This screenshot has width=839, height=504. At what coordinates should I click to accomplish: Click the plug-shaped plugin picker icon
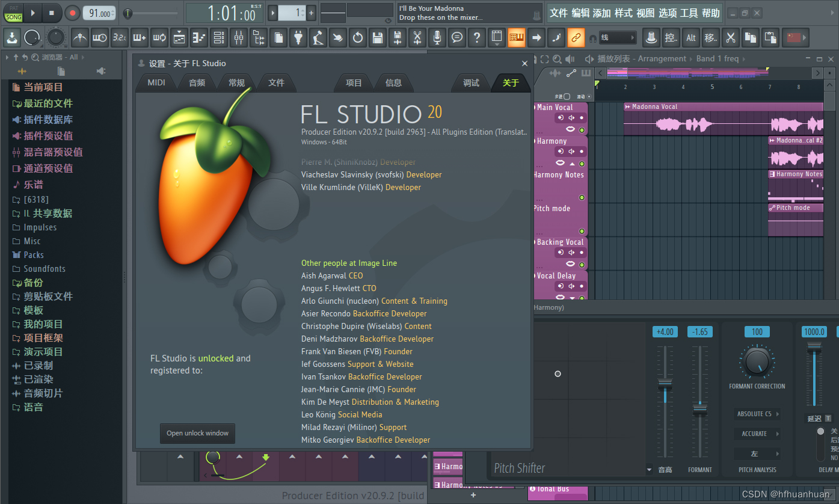(x=298, y=38)
